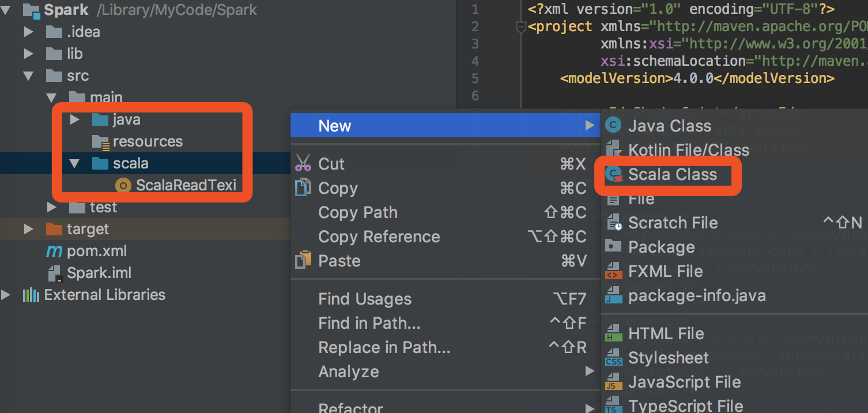Click the .idea folder icon
Screen dimensions: 868x413
coord(54,32)
